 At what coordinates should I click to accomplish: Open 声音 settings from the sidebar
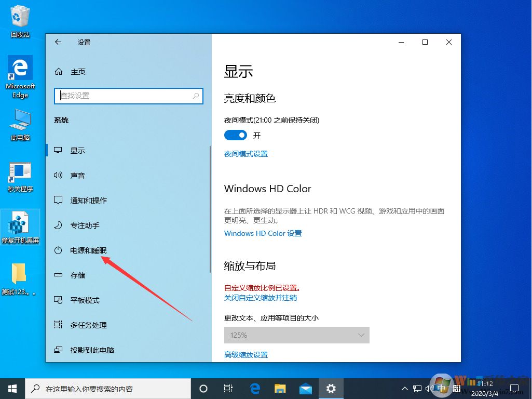pos(78,175)
